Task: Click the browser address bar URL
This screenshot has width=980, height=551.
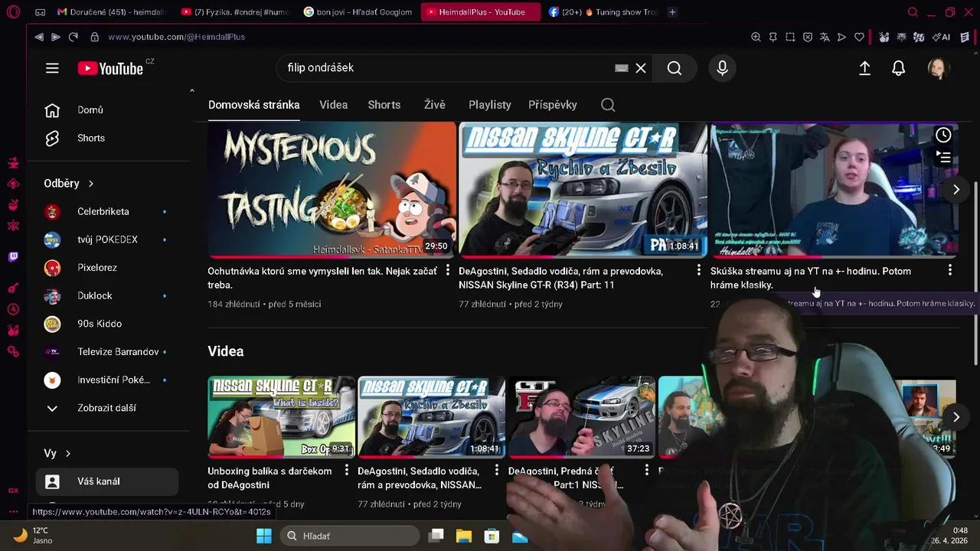Action: tap(176, 37)
